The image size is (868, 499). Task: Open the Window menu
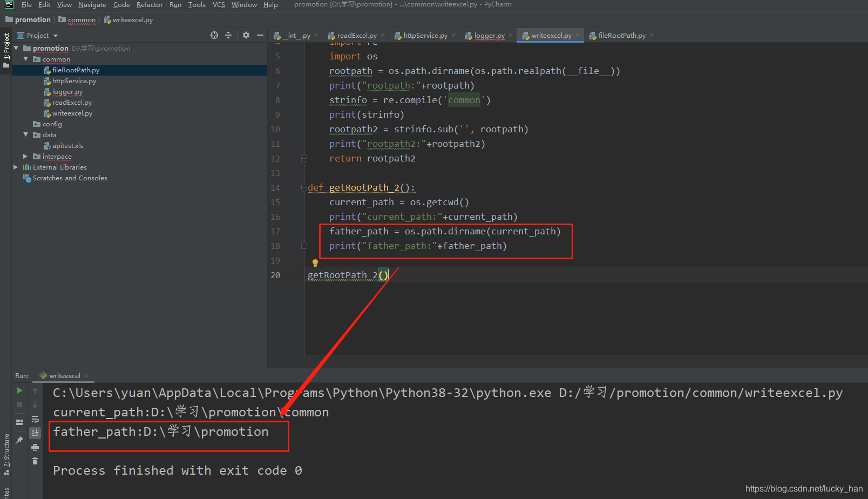[x=244, y=5]
